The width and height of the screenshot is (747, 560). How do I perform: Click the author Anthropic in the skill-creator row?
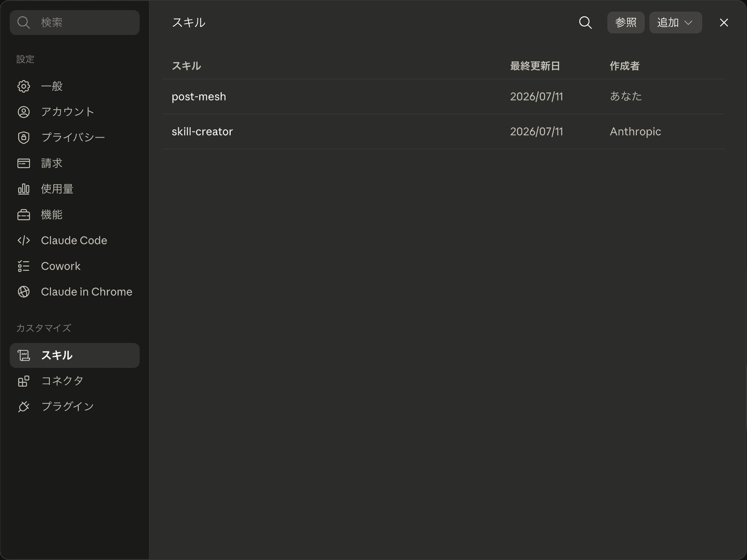pyautogui.click(x=635, y=132)
